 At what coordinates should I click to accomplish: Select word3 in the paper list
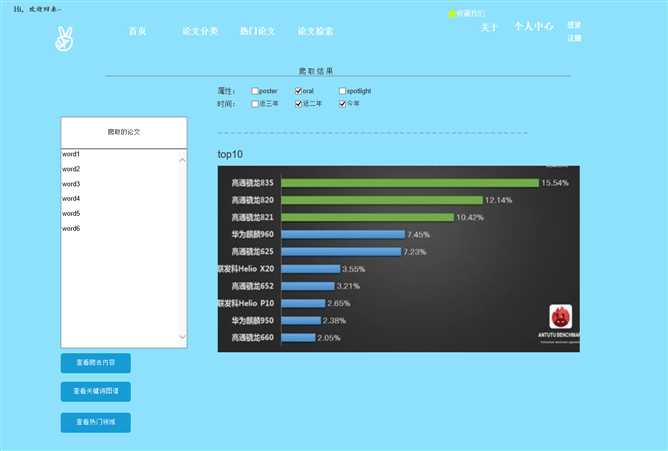(x=71, y=184)
